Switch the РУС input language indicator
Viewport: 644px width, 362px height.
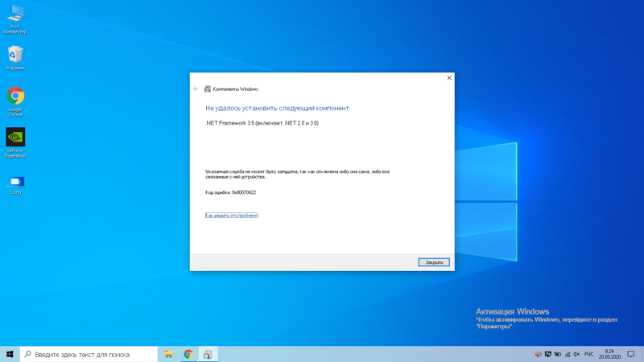tap(589, 354)
